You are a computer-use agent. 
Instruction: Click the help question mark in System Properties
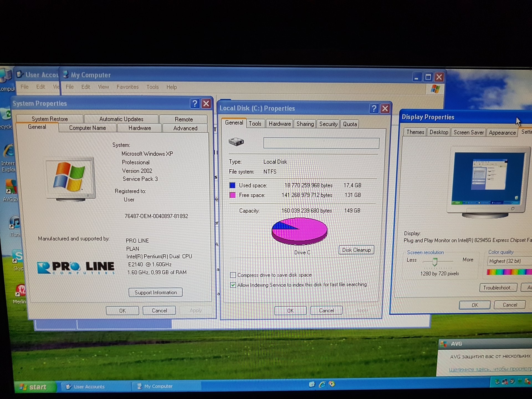tap(195, 104)
